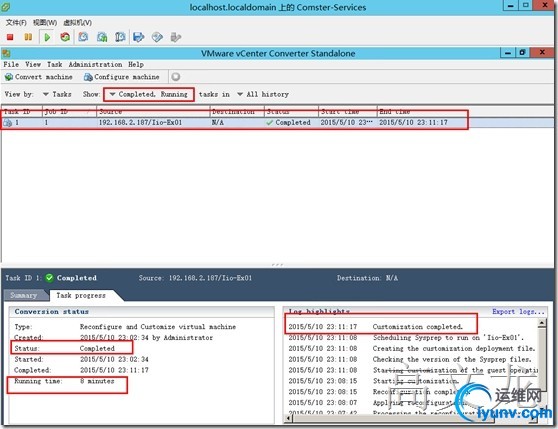Click end time 2015/5/10 23:11:17 cell
The width and height of the screenshot is (558, 429).
click(x=414, y=123)
